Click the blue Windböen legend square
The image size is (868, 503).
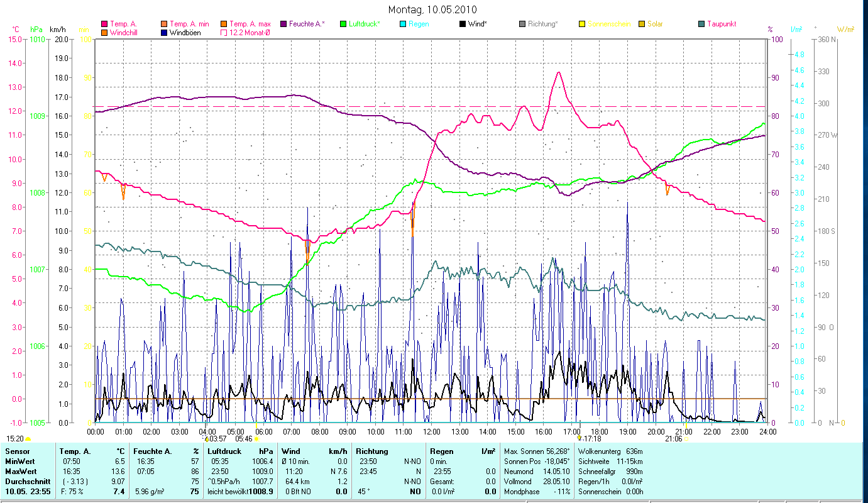(165, 33)
